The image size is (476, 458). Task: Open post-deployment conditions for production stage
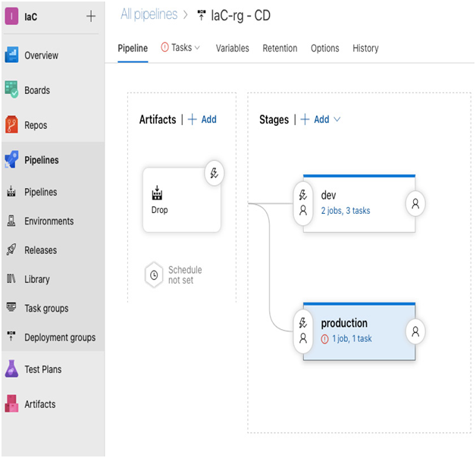(415, 331)
